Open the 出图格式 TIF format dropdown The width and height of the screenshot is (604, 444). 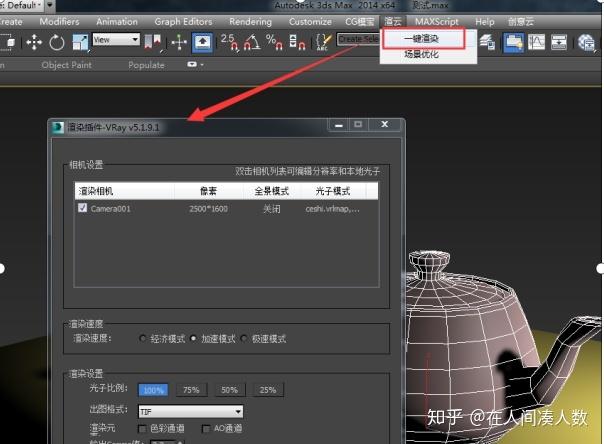coord(191,412)
